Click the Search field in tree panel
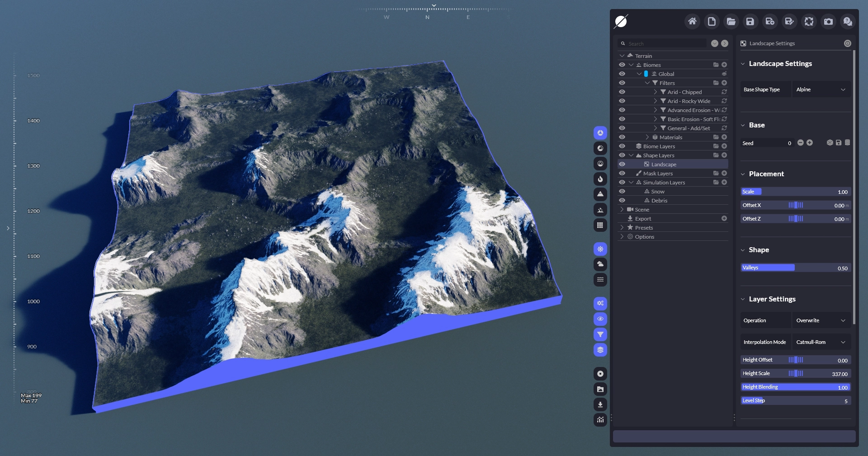 (665, 43)
